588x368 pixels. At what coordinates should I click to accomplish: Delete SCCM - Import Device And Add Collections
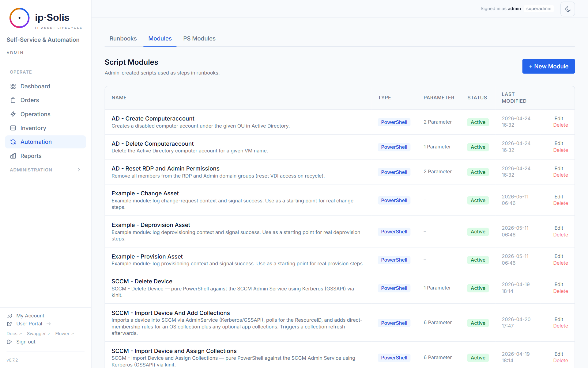tap(560, 326)
